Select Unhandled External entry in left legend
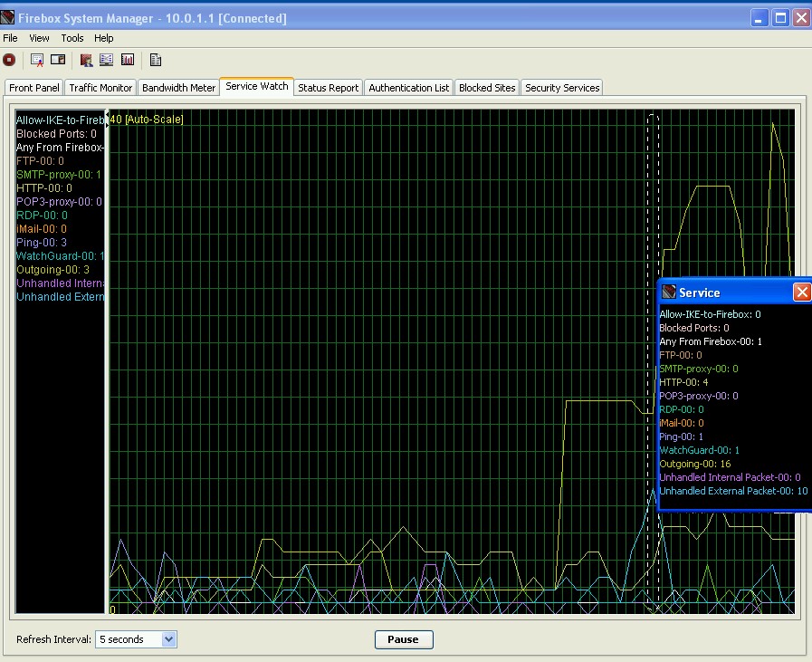 tap(60, 296)
